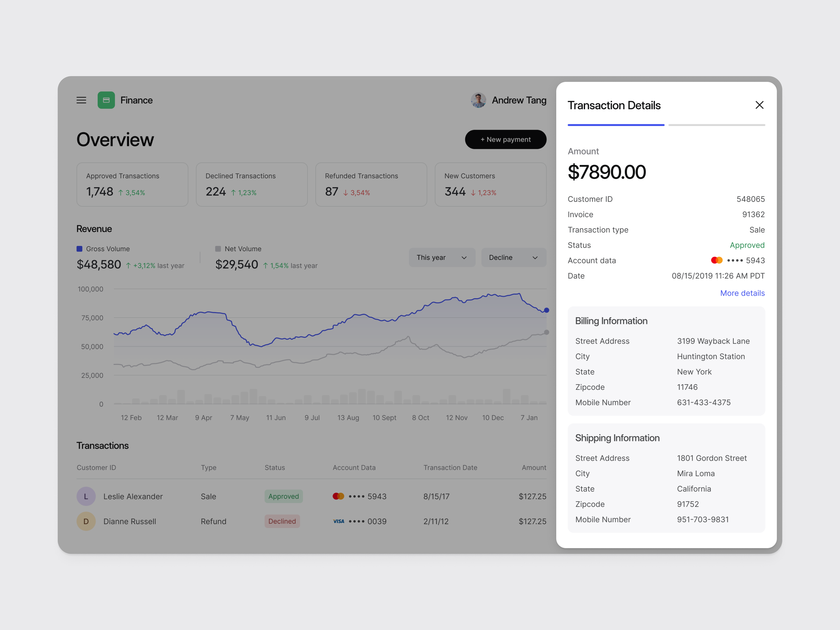Click the Visa icon on Dianne Russell's row
Screen dimensions: 840x630
tap(338, 521)
